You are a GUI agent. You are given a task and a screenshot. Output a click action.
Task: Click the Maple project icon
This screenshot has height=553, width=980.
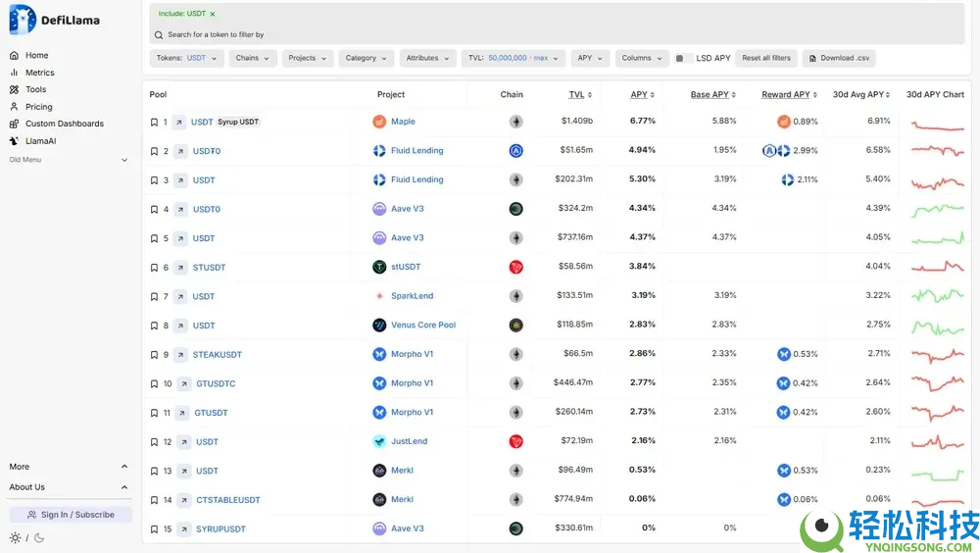click(379, 122)
